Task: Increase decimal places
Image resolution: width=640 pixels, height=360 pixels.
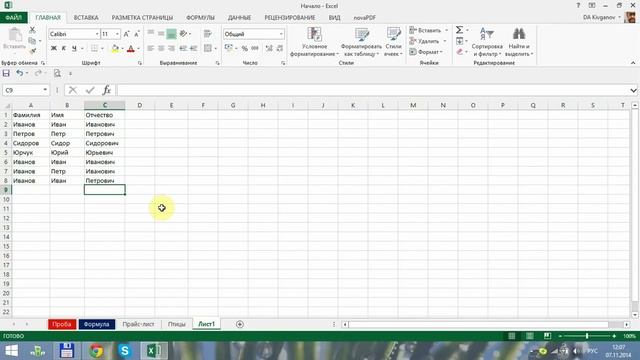Action: (x=269, y=48)
